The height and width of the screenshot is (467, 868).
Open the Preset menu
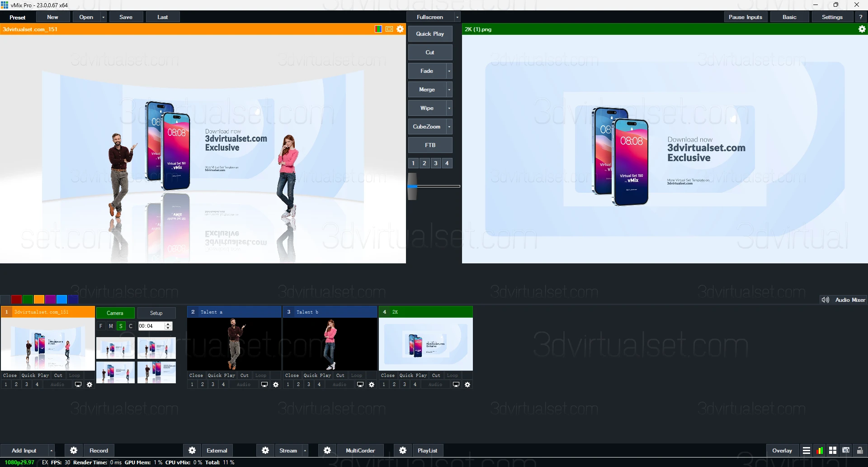click(x=17, y=17)
